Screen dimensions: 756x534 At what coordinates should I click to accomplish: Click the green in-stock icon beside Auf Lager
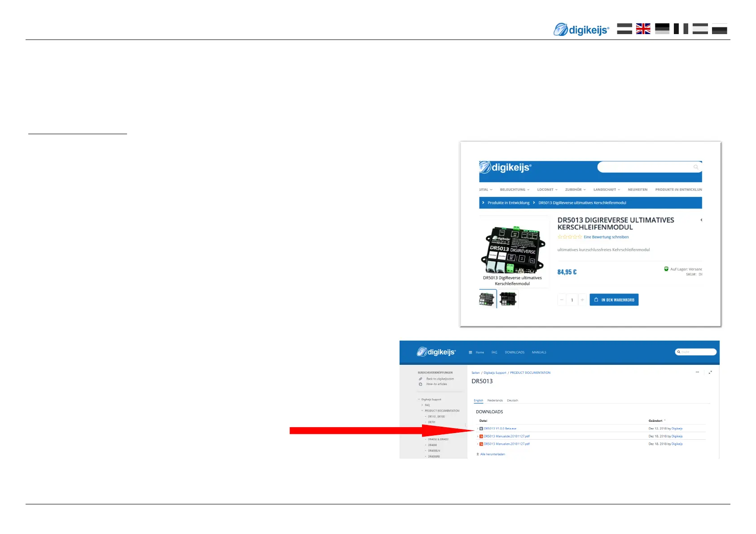[666, 269]
